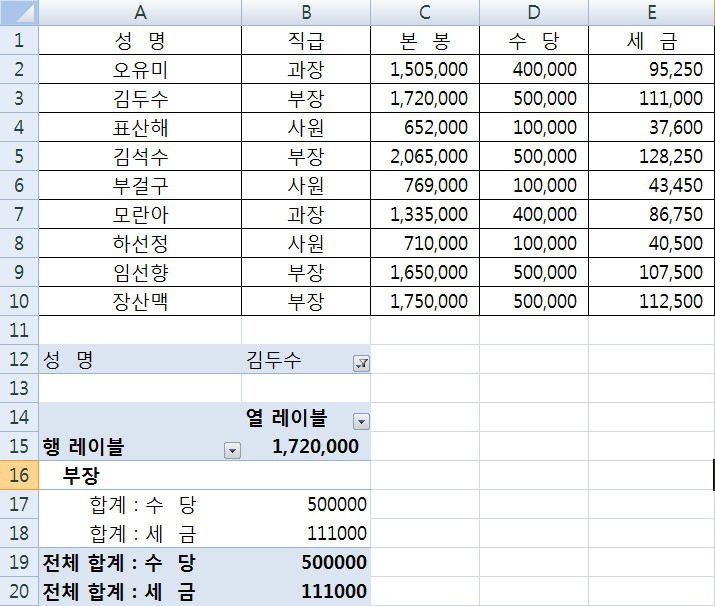Image resolution: width=715 pixels, height=606 pixels.
Task: Click salary cell 2,065,000
Action: pos(425,156)
